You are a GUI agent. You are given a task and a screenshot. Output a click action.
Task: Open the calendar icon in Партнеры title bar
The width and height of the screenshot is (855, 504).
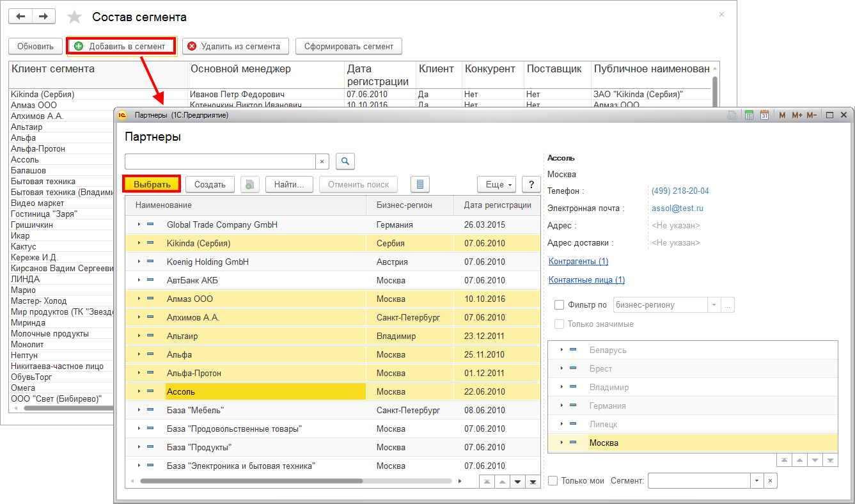[764, 115]
